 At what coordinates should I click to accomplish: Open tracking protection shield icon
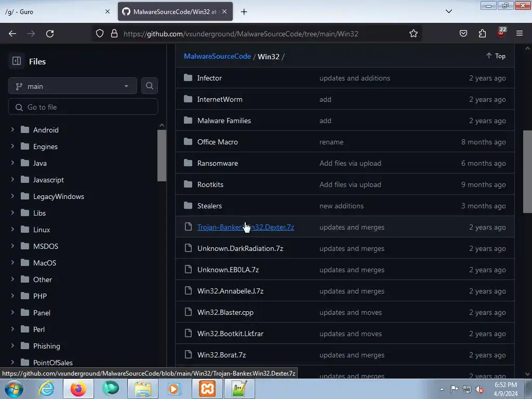pyautogui.click(x=99, y=34)
